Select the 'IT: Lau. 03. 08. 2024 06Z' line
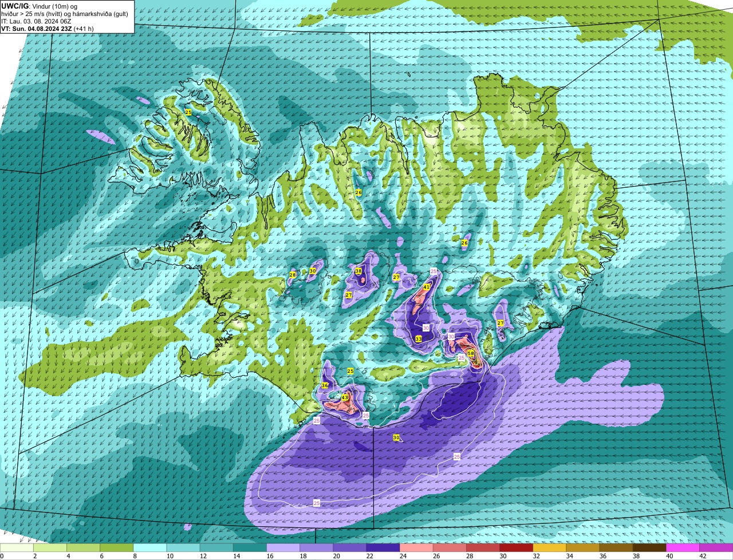This screenshot has height=560, width=733. click(37, 21)
